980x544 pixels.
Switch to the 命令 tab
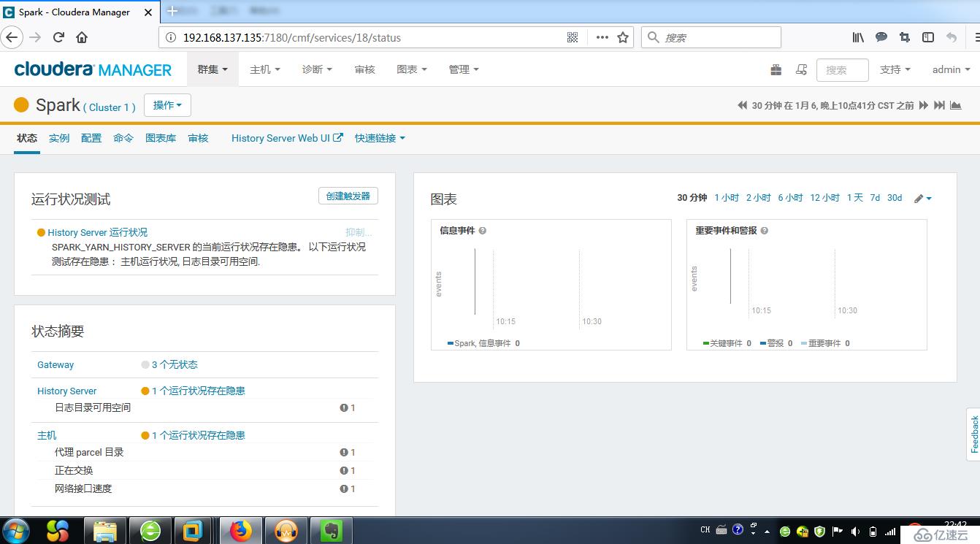(123, 138)
